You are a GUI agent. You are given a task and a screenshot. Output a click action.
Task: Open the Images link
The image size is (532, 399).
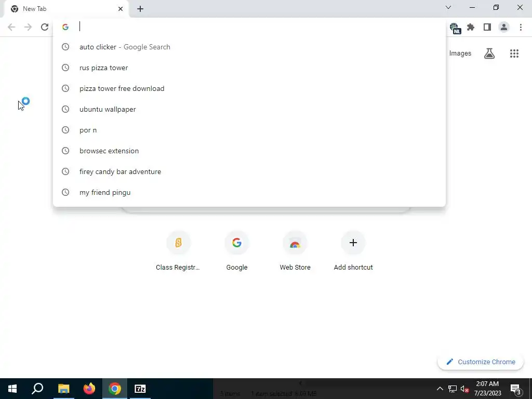[460, 54]
